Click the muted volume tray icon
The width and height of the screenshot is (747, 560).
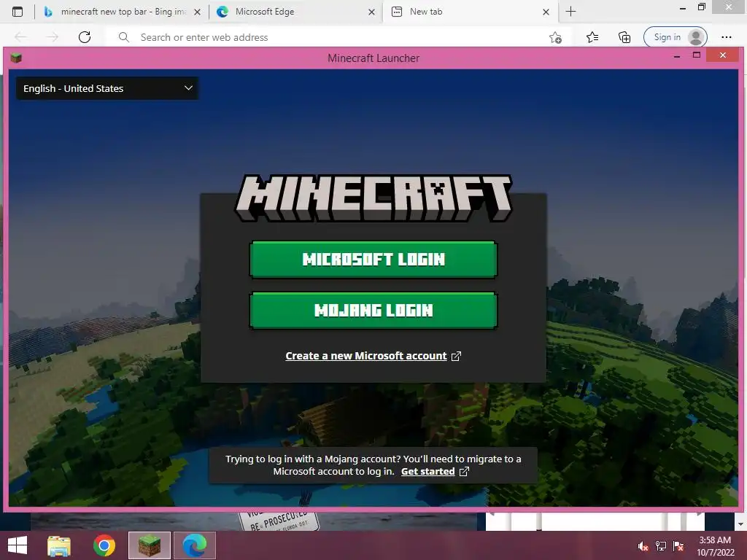643,546
